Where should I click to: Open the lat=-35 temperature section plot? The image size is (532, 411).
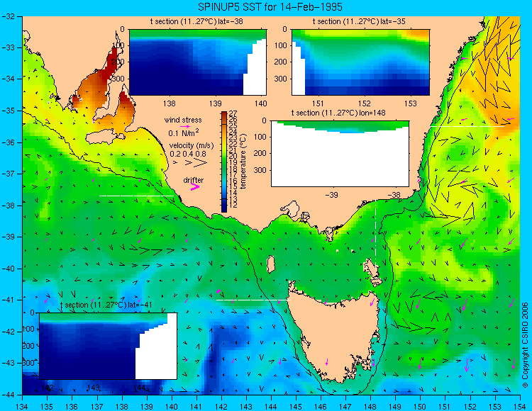tap(360, 62)
